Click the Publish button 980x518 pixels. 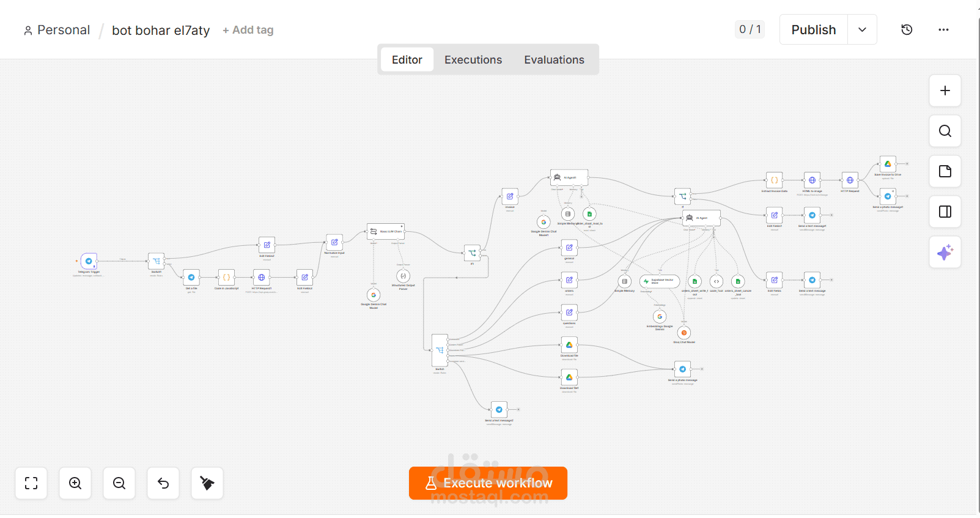(814, 29)
